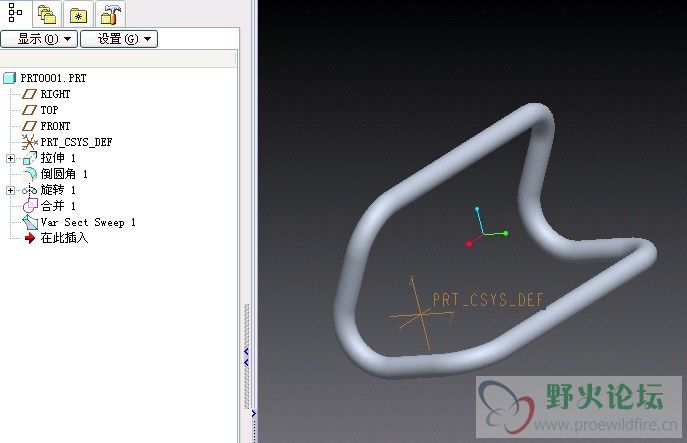This screenshot has width=687, height=443.
Task: Select the RIGHT datum plane label
Action: click(55, 94)
